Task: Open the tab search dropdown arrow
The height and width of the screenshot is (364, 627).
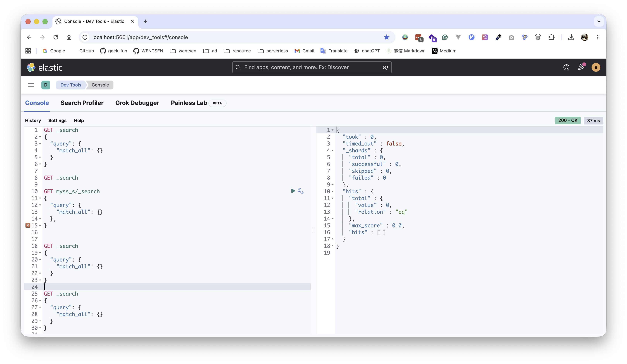Action: pyautogui.click(x=599, y=21)
